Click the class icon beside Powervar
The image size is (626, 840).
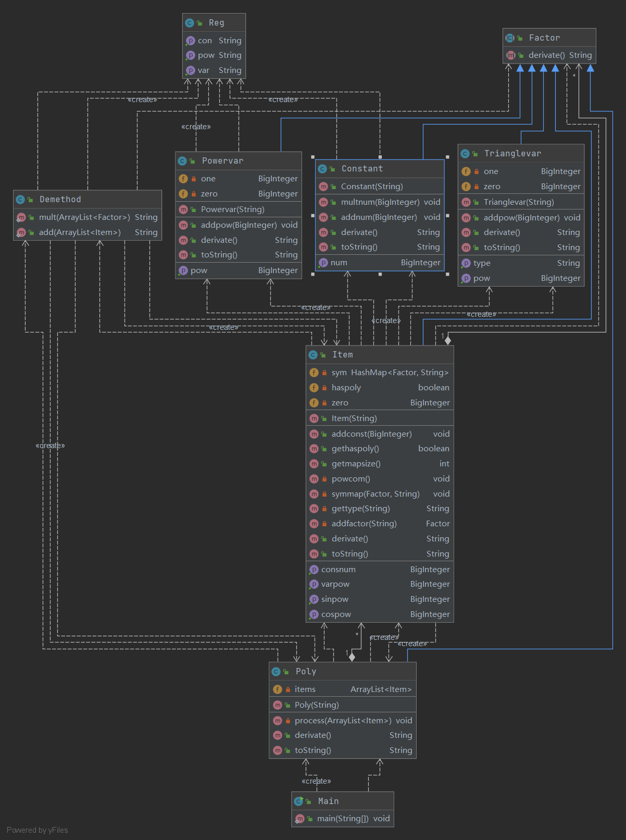pos(182,161)
